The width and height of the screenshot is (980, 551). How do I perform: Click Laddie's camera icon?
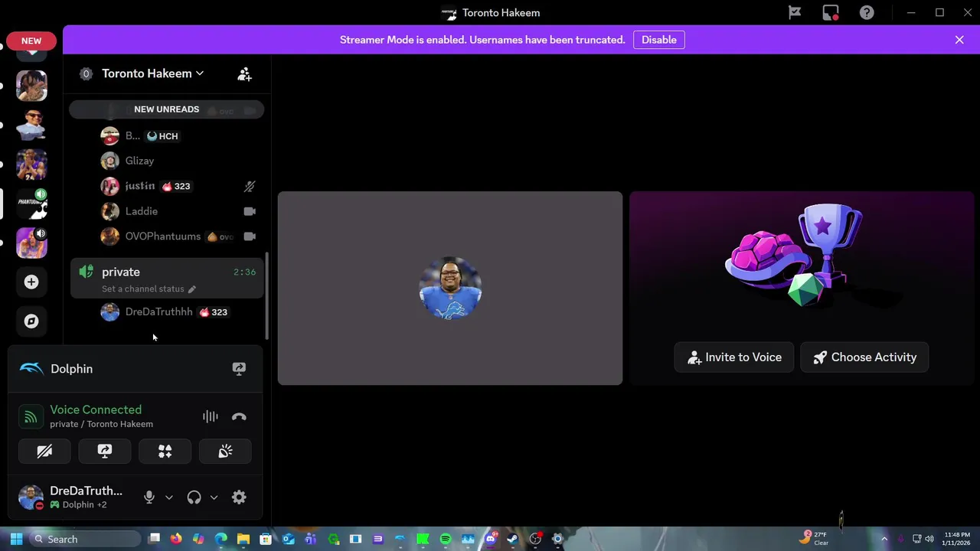250,211
